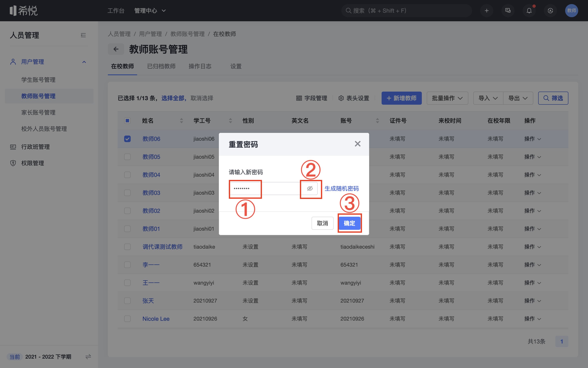The image size is (588, 368).
Task: Open 学生账号管理 in the sidebar
Action: coord(38,80)
